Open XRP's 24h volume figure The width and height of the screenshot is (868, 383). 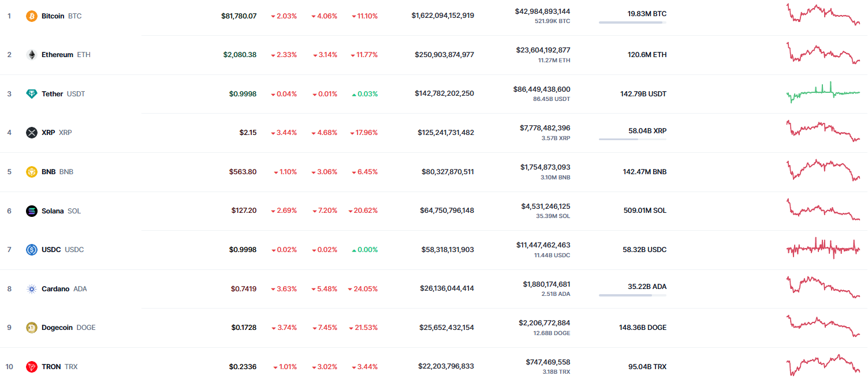pyautogui.click(x=545, y=127)
